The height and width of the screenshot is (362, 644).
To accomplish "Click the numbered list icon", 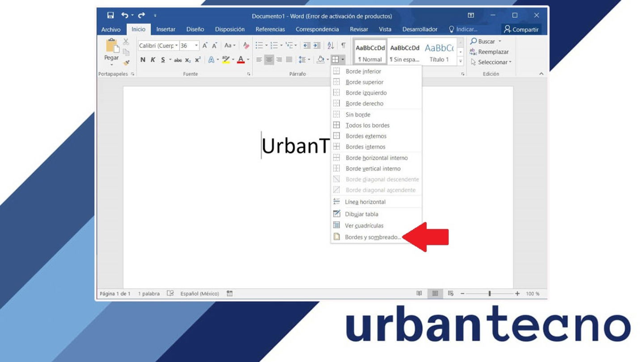I will (274, 46).
